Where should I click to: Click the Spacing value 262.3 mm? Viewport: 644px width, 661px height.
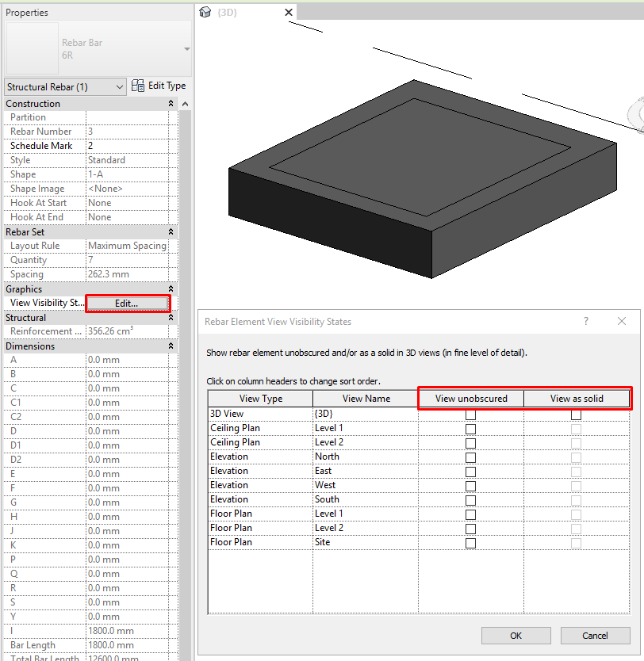point(127,274)
